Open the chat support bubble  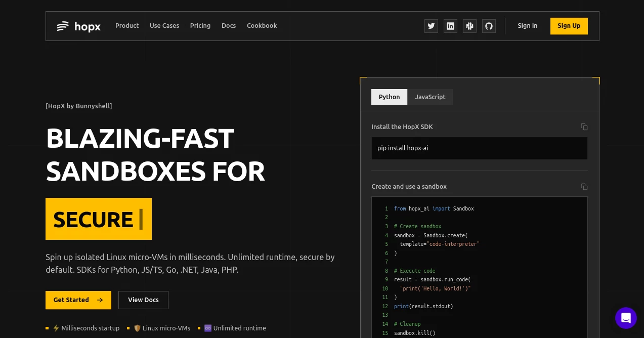626,318
